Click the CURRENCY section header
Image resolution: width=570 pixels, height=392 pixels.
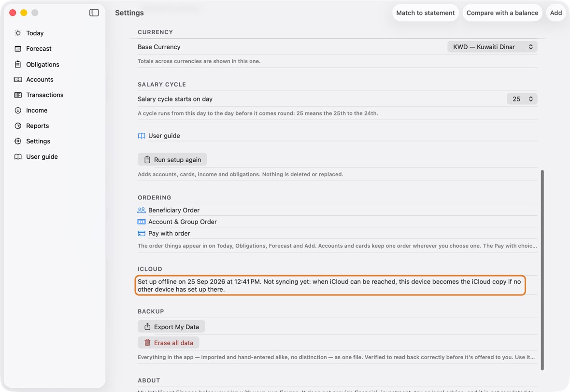click(x=155, y=32)
